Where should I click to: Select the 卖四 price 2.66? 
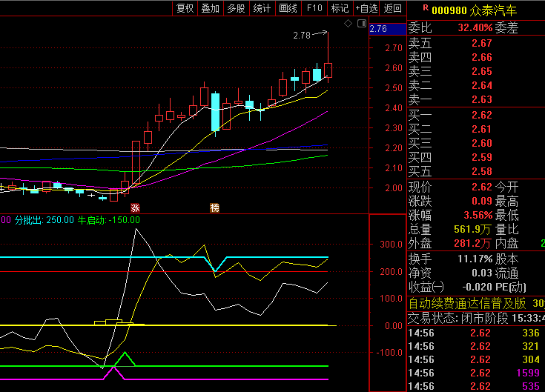(x=482, y=57)
